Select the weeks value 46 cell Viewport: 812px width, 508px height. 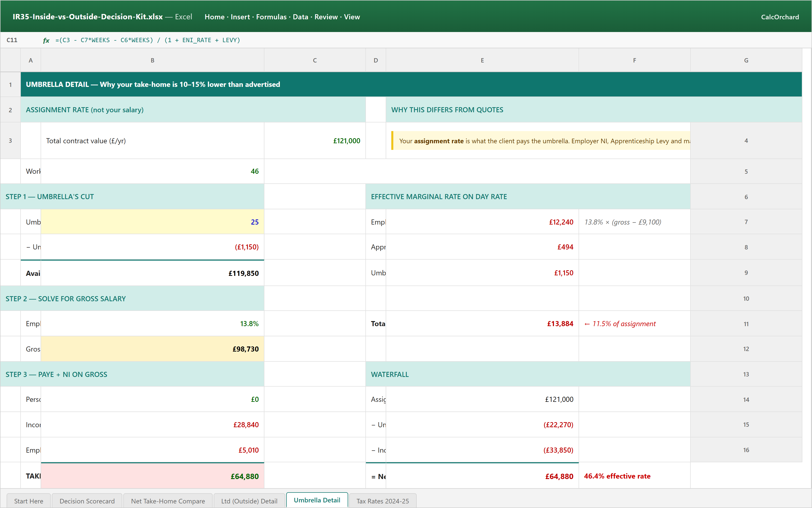tap(152, 171)
